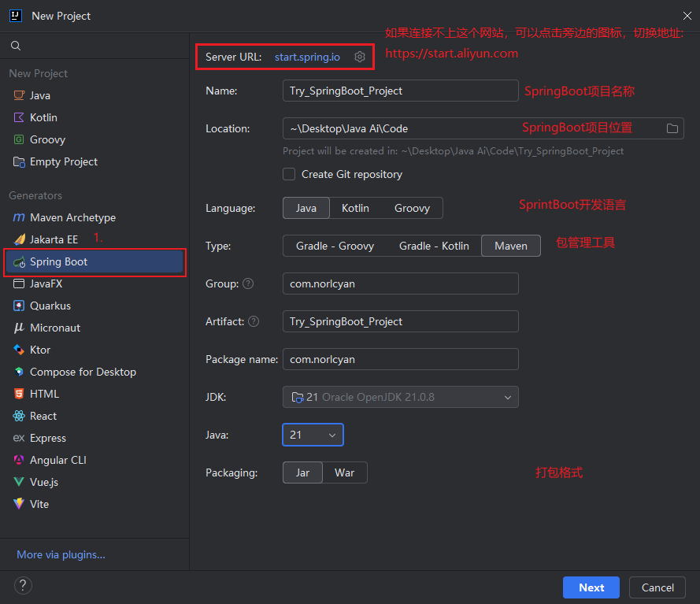Select Spring Boot generator
The height and width of the screenshot is (604, 700).
[94, 261]
